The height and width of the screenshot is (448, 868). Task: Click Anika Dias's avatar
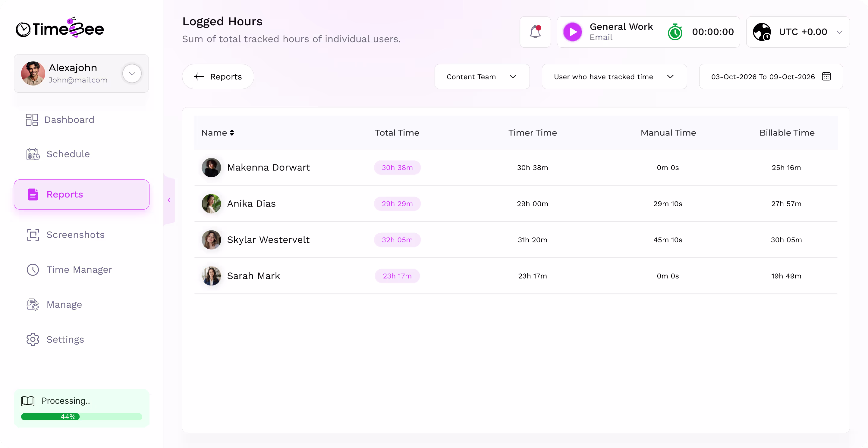[211, 204]
